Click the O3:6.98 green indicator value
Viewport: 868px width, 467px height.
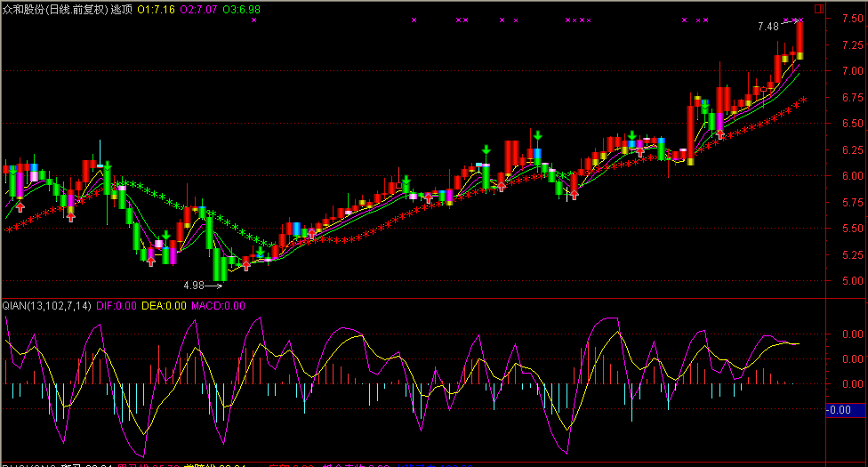coord(242,9)
